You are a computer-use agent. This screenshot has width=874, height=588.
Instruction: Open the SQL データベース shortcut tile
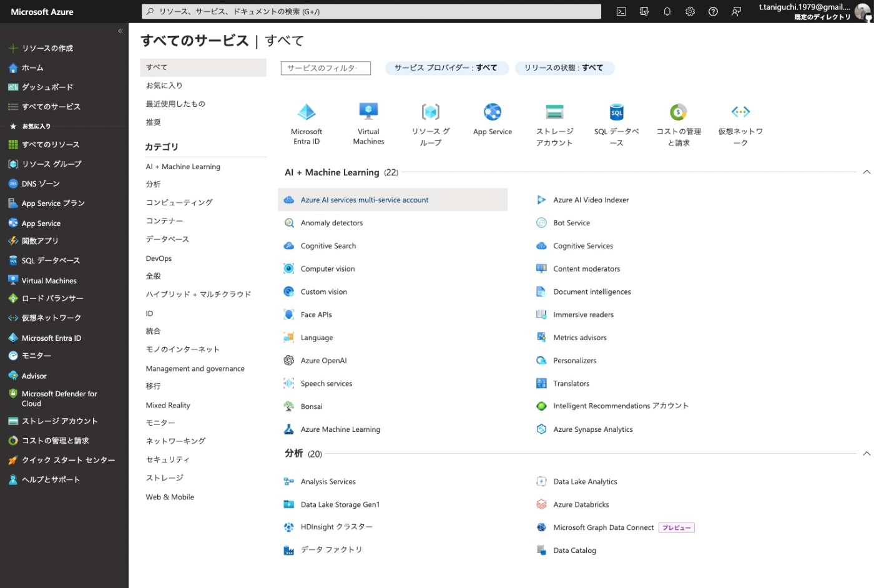(616, 124)
